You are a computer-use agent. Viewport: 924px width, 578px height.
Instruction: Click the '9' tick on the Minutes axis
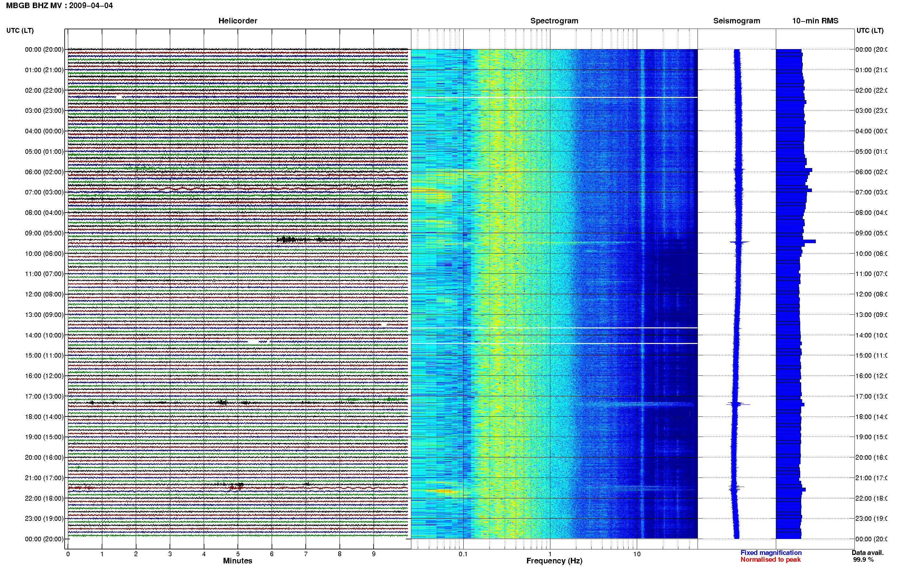point(374,554)
